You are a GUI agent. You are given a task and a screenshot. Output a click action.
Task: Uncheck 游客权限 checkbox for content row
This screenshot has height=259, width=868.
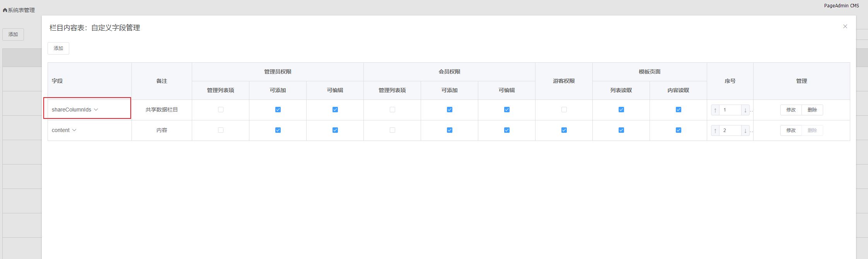tap(564, 130)
